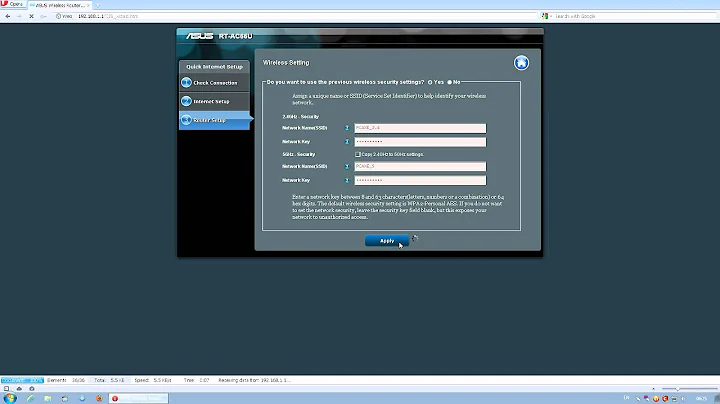Click the Opera Link cloud icon
720x404 pixels.
[19, 388]
